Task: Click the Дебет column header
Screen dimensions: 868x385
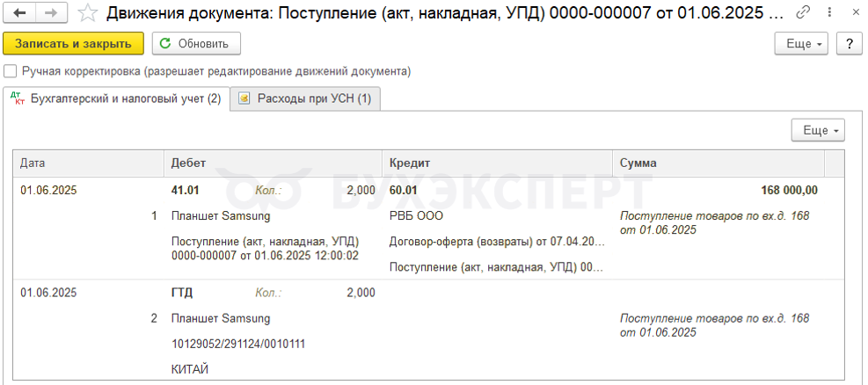Action: tap(273, 163)
